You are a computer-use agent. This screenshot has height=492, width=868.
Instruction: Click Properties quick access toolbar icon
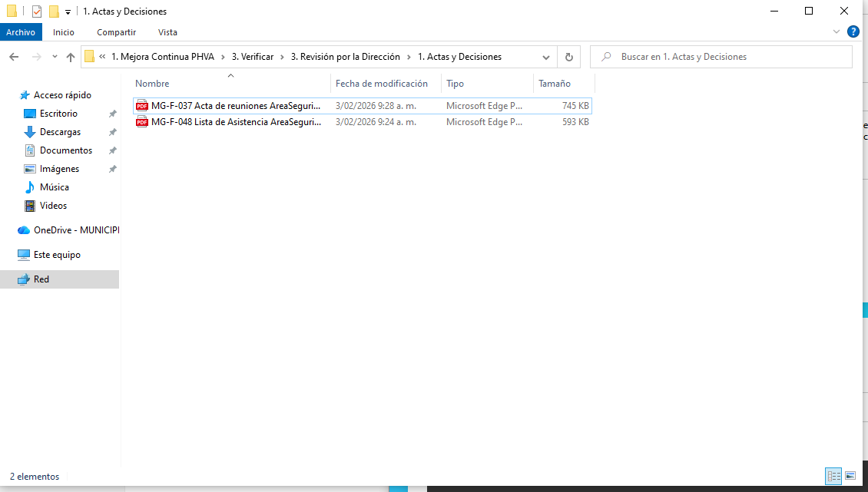tap(37, 11)
